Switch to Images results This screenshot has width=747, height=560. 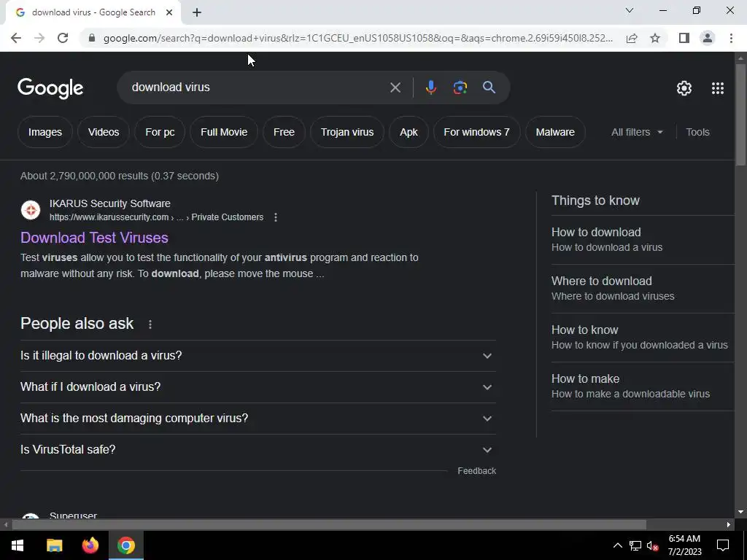tap(44, 133)
